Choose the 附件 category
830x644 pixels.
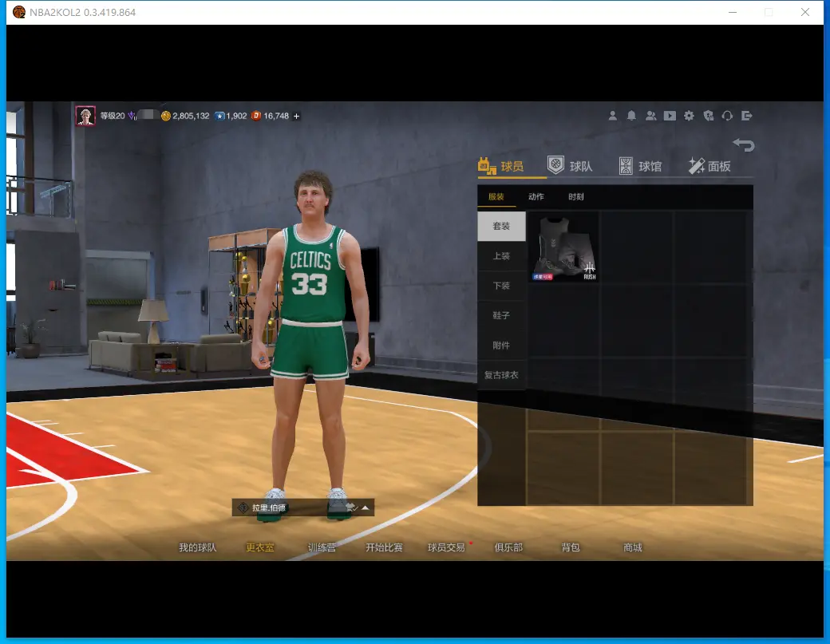(x=501, y=345)
